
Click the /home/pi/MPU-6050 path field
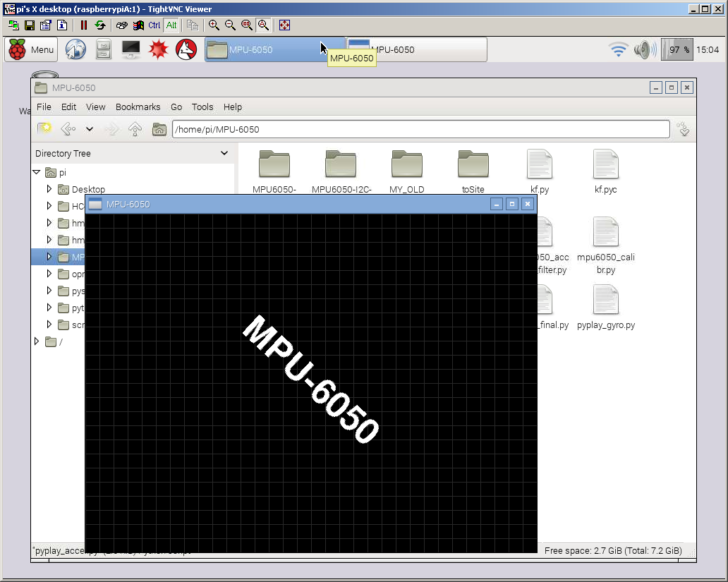[420, 129]
